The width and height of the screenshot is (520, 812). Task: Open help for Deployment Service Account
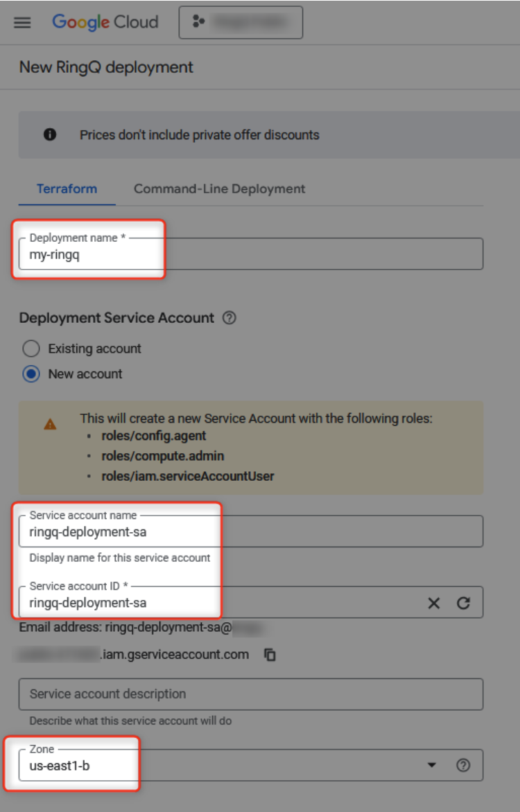[229, 317]
